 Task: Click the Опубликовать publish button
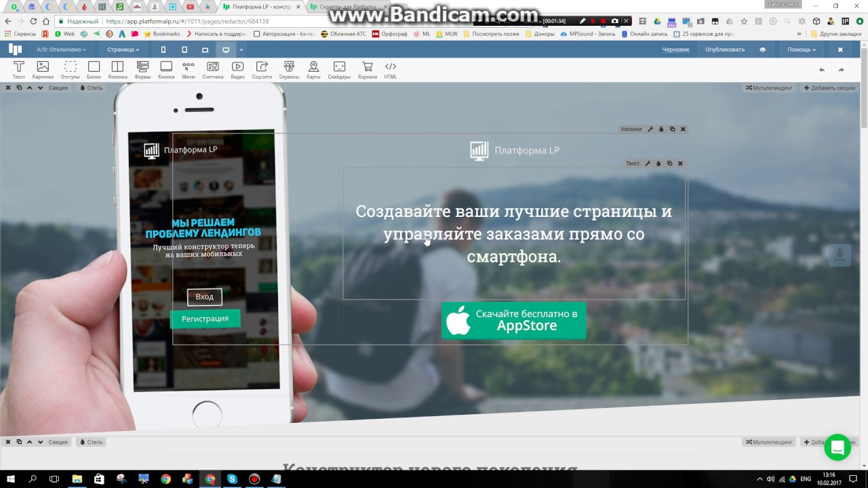coord(724,49)
